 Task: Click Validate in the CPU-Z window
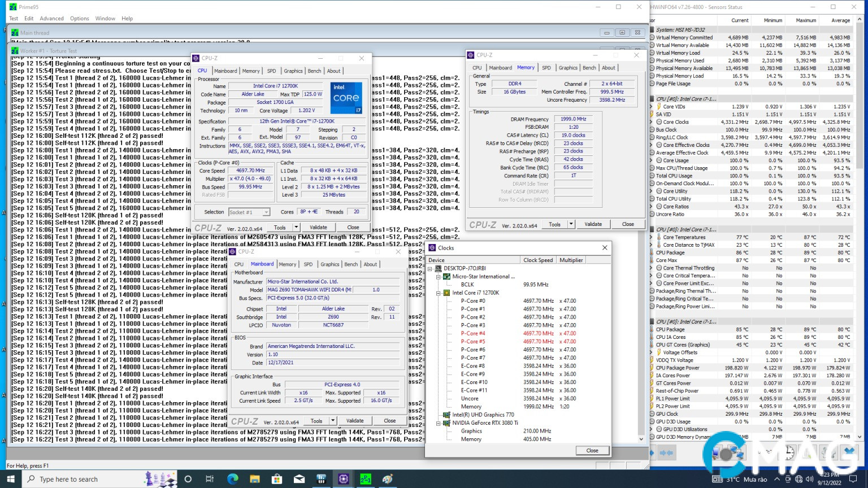(318, 226)
